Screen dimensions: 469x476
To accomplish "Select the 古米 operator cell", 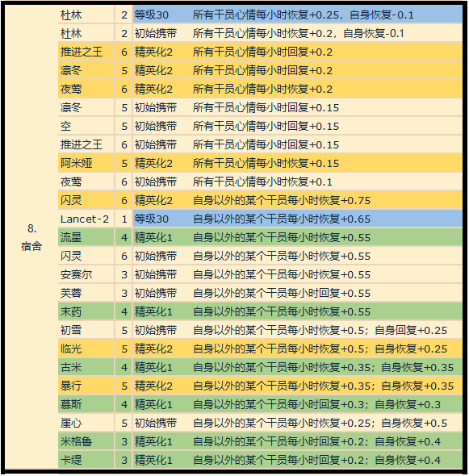I will pos(86,367).
